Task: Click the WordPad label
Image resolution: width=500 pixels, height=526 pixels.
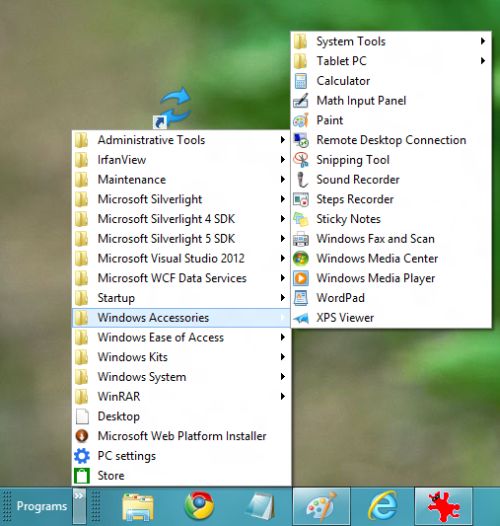Action: click(341, 298)
